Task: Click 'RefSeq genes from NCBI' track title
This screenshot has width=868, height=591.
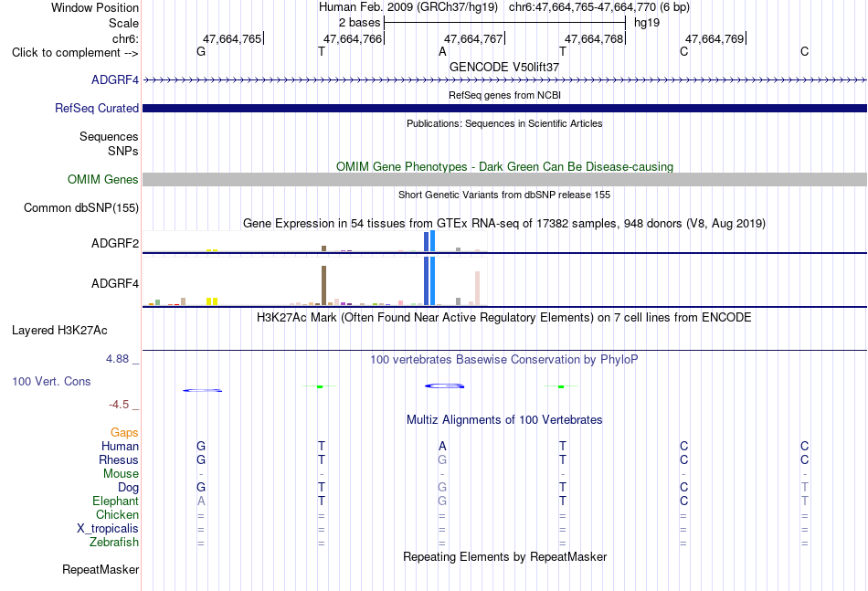Action: [x=505, y=95]
